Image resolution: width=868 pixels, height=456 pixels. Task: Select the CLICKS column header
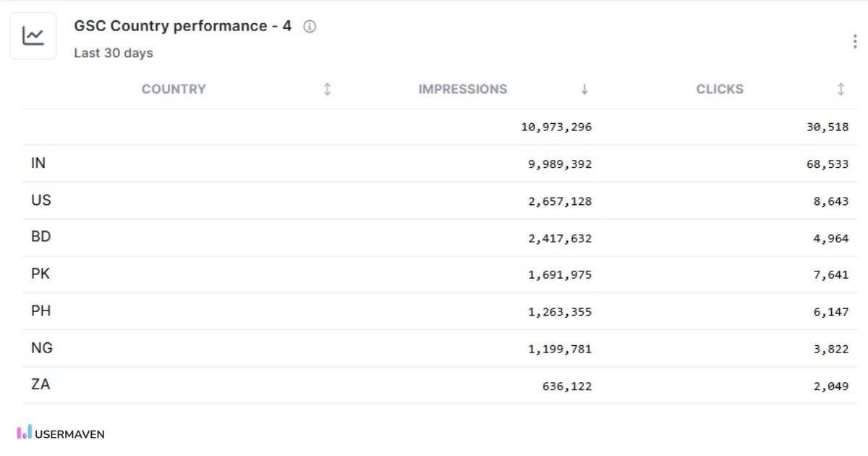(x=720, y=88)
